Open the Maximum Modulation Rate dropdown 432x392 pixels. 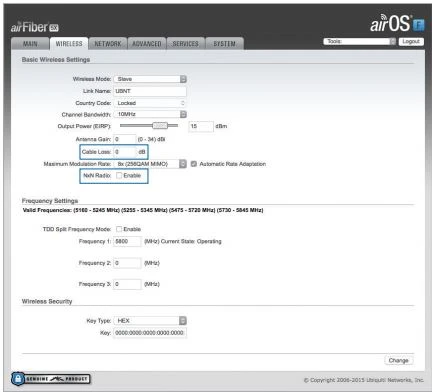(x=150, y=164)
